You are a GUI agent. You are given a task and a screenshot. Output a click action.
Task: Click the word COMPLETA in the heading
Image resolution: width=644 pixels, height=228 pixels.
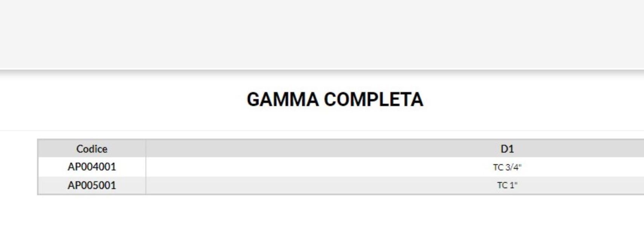373,100
